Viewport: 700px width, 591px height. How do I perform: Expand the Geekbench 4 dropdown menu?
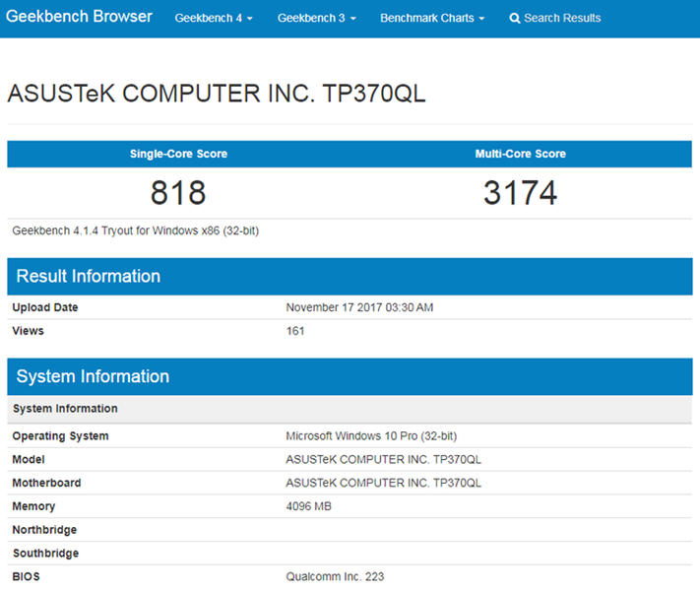coord(214,18)
